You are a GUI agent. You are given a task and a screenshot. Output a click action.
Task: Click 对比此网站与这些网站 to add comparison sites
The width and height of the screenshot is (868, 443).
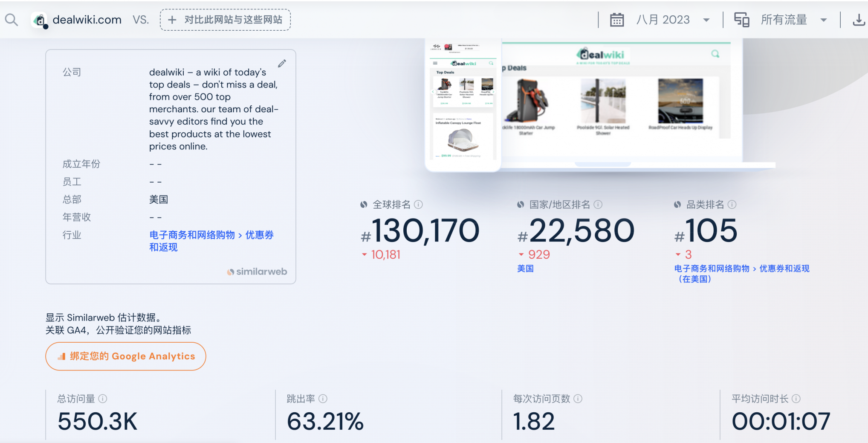pyautogui.click(x=225, y=19)
